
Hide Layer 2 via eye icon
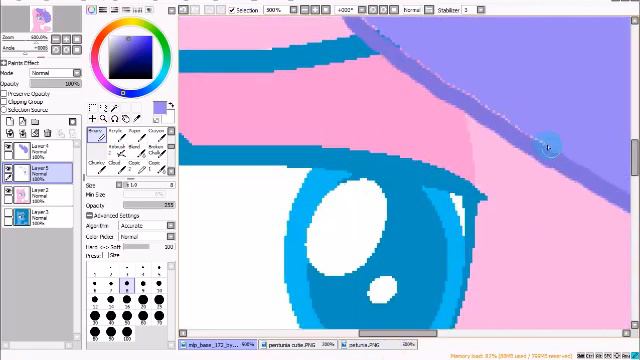(8, 191)
